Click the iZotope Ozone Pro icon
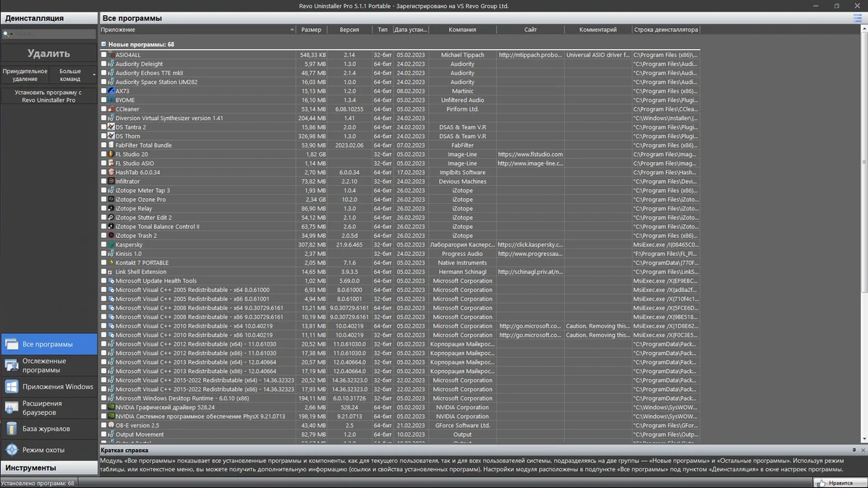Viewport: 868px width, 488px height. [x=111, y=200]
